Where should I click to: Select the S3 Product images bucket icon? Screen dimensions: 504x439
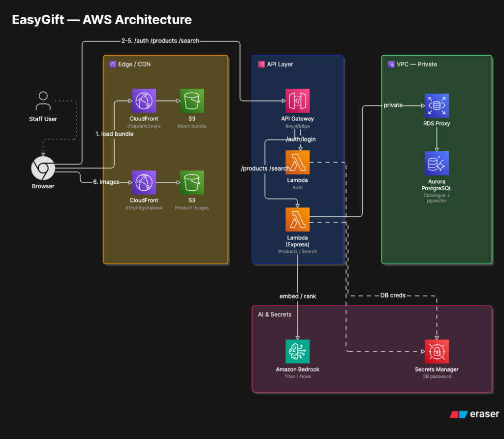(x=192, y=182)
